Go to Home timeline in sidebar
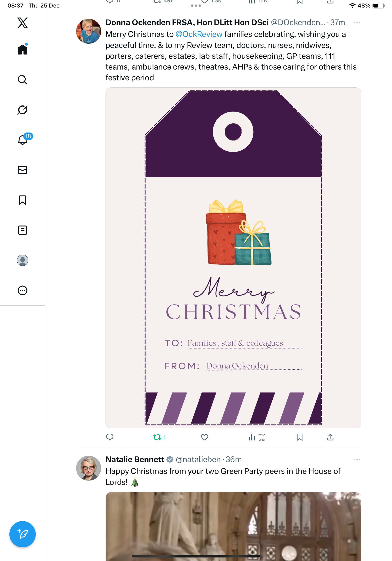 coord(23,49)
